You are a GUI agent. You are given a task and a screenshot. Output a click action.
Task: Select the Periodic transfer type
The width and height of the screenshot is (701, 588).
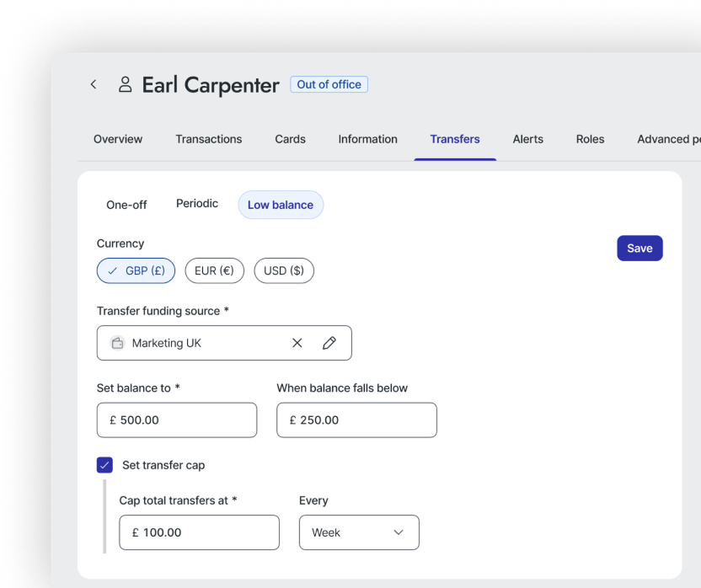pos(197,204)
